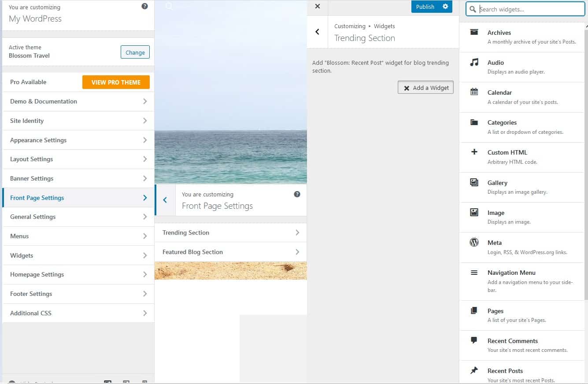
Task: Expand Site Identity chevron
Action: point(145,121)
